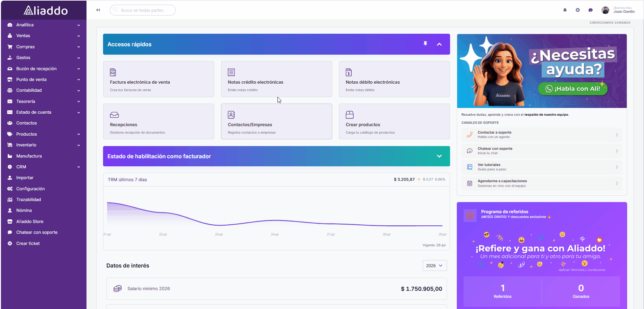Click the Productos tag icon
This screenshot has width=644, height=309.
(x=10, y=134)
